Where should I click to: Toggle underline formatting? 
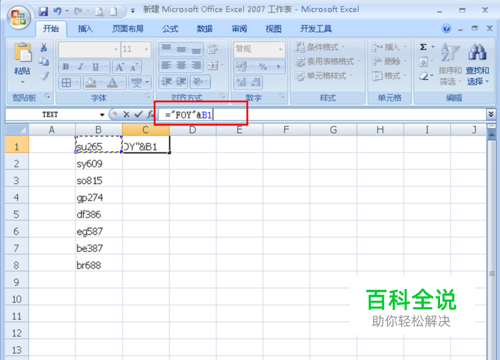(x=95, y=67)
